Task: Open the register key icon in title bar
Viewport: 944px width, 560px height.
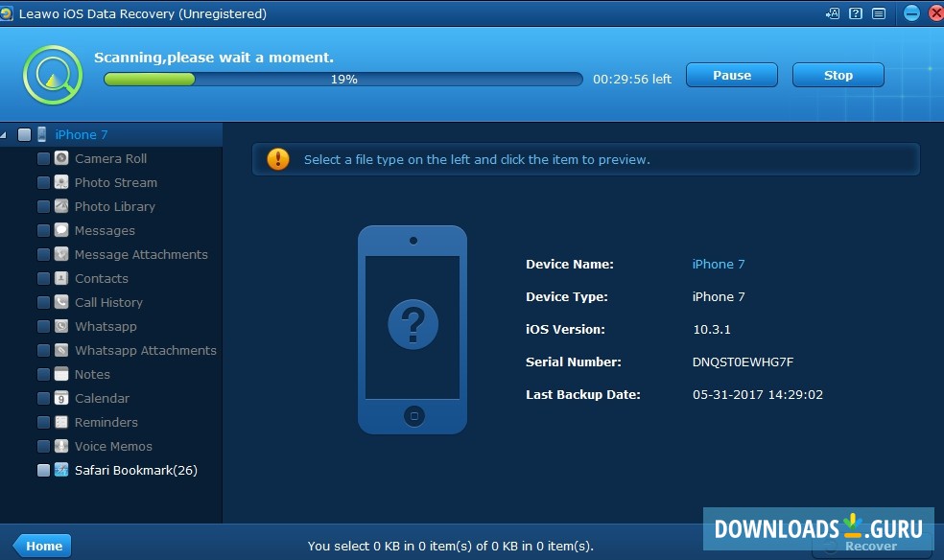Action: pos(833,13)
